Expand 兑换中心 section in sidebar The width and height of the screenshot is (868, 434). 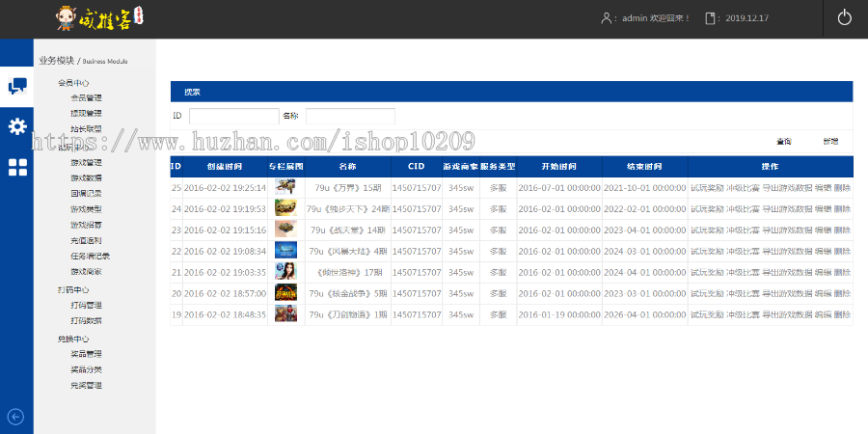point(73,339)
